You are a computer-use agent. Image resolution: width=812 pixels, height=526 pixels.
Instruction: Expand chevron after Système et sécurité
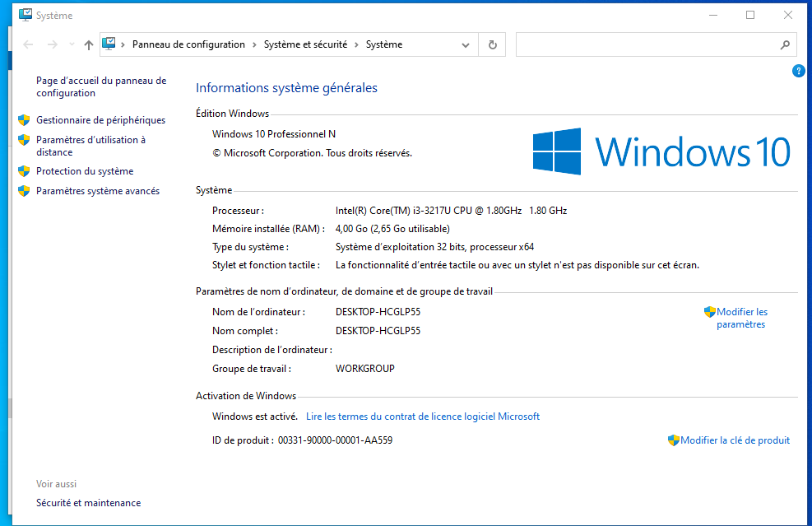pyautogui.click(x=356, y=45)
